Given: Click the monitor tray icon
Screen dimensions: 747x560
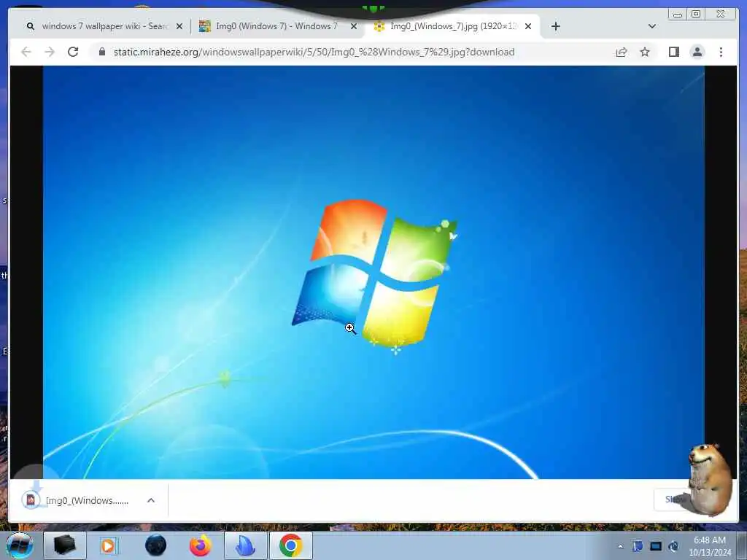Looking at the screenshot, I should tap(656, 546).
